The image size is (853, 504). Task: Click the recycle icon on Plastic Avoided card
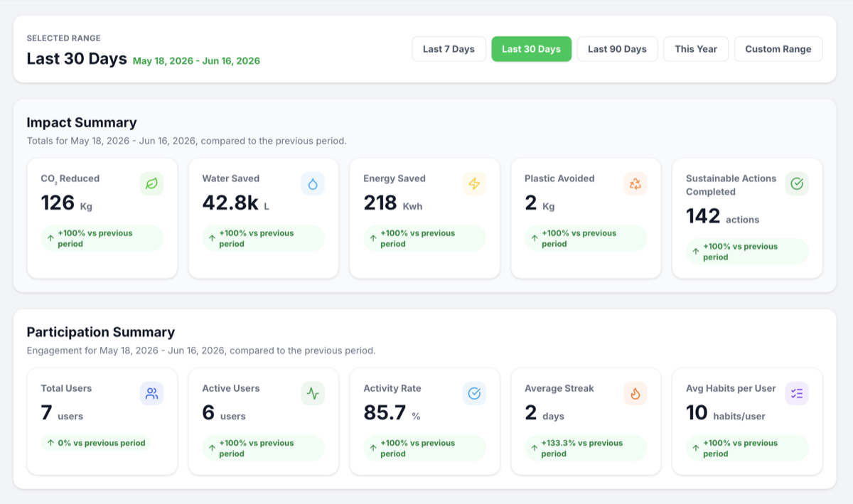coord(635,184)
